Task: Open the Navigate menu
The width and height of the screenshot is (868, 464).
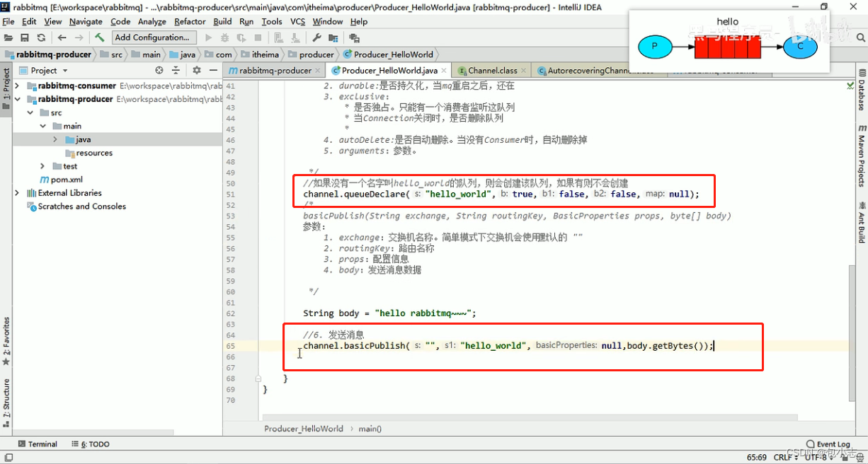Action: click(x=86, y=22)
